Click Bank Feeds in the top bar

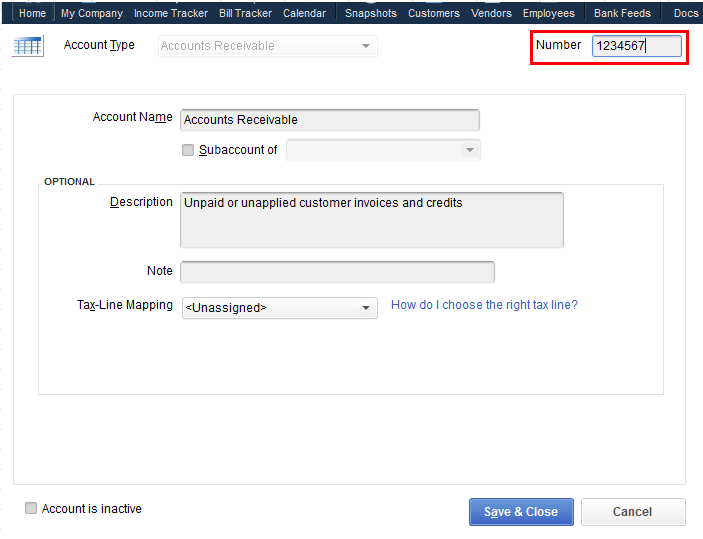[x=622, y=13]
